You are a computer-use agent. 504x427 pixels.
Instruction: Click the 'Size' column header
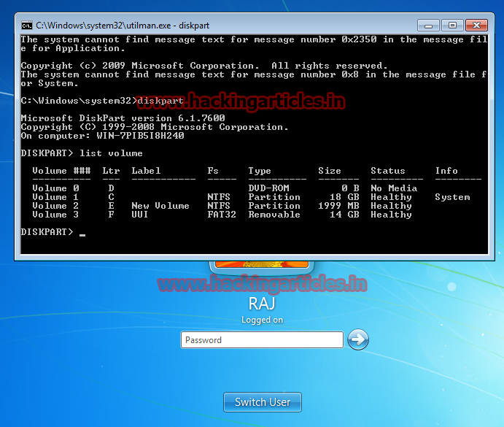(x=330, y=171)
